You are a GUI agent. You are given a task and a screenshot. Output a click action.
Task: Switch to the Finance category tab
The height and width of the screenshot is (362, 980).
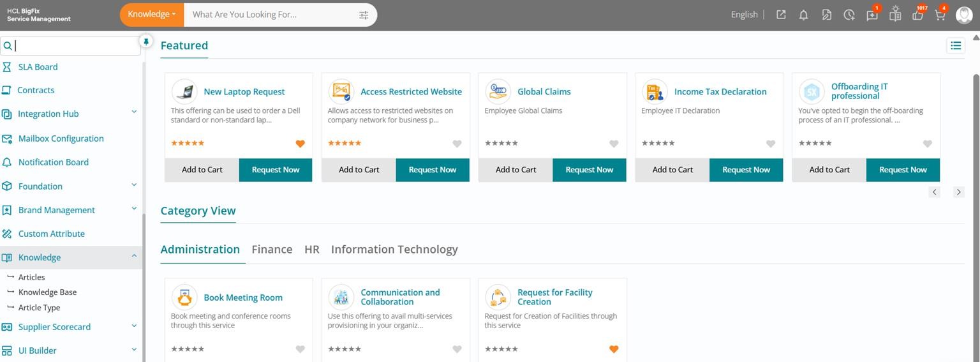pyautogui.click(x=272, y=250)
